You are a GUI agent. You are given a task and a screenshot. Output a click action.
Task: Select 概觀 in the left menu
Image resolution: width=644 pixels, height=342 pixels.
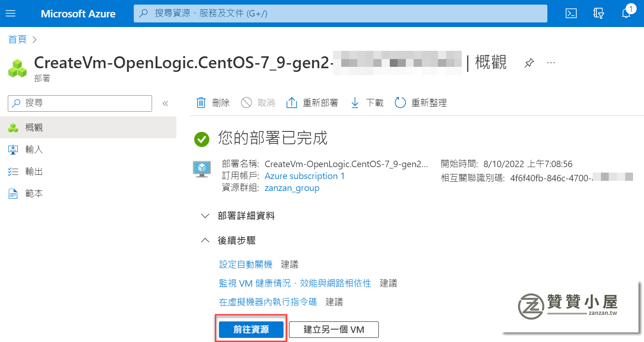pyautogui.click(x=88, y=128)
